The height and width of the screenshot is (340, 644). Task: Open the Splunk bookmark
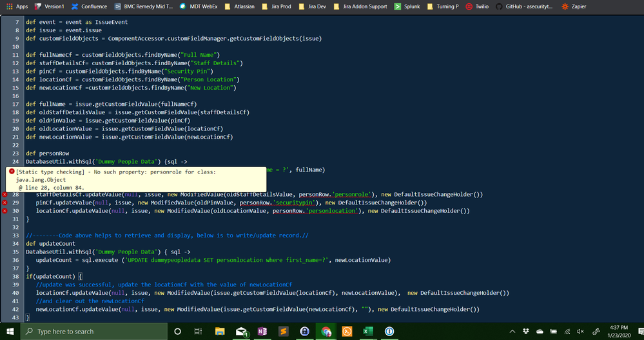pyautogui.click(x=407, y=6)
